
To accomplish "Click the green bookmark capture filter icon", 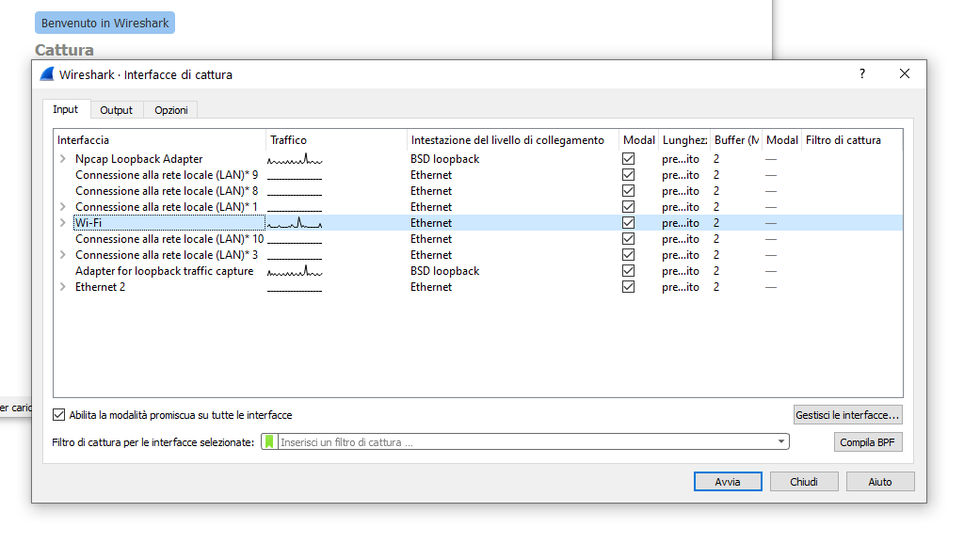I will click(269, 442).
